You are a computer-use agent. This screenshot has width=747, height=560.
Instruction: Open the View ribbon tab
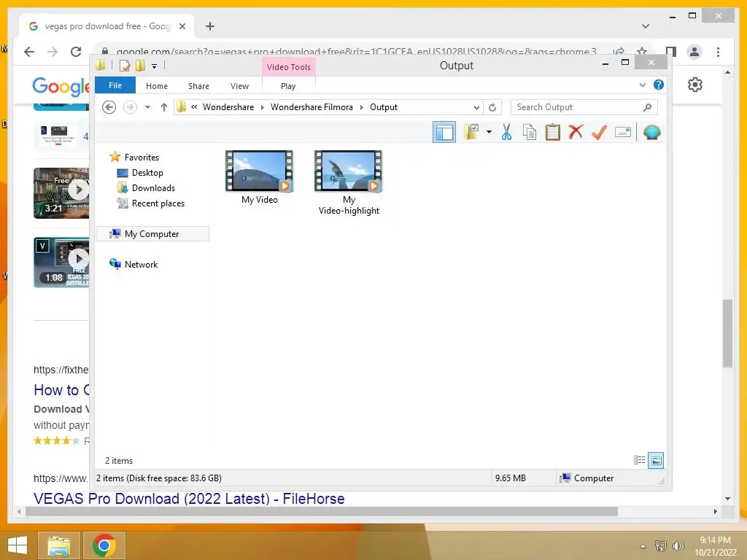click(x=239, y=86)
